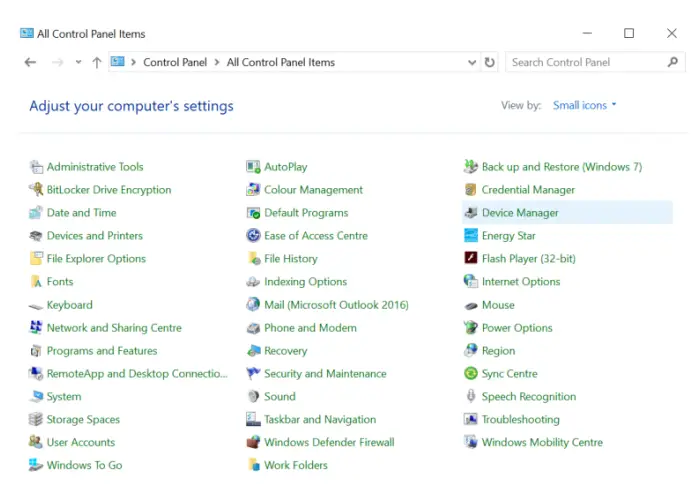Click the Device Manager icon
The width and height of the screenshot is (698, 485).
471,213
